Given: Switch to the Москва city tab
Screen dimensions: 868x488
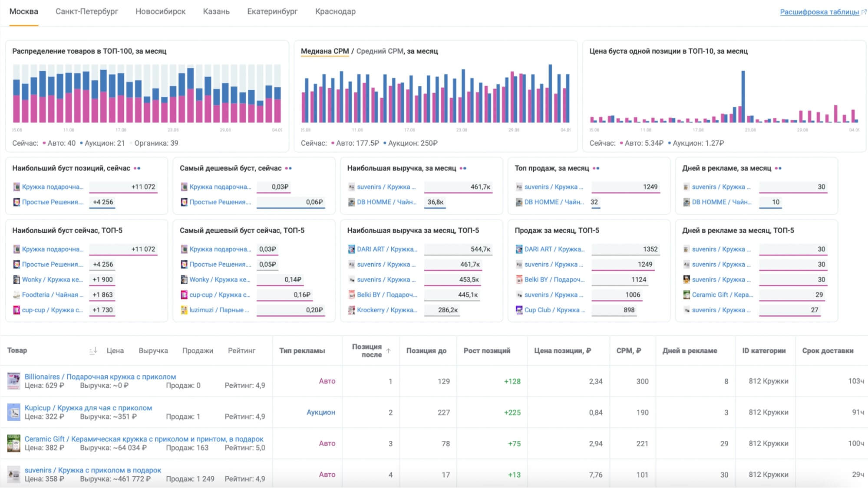Looking at the screenshot, I should click(23, 12).
